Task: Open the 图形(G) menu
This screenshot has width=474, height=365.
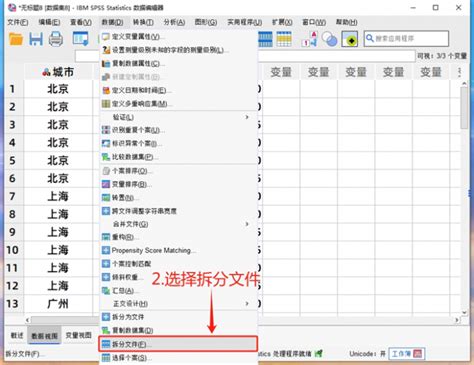Action: 206,22
